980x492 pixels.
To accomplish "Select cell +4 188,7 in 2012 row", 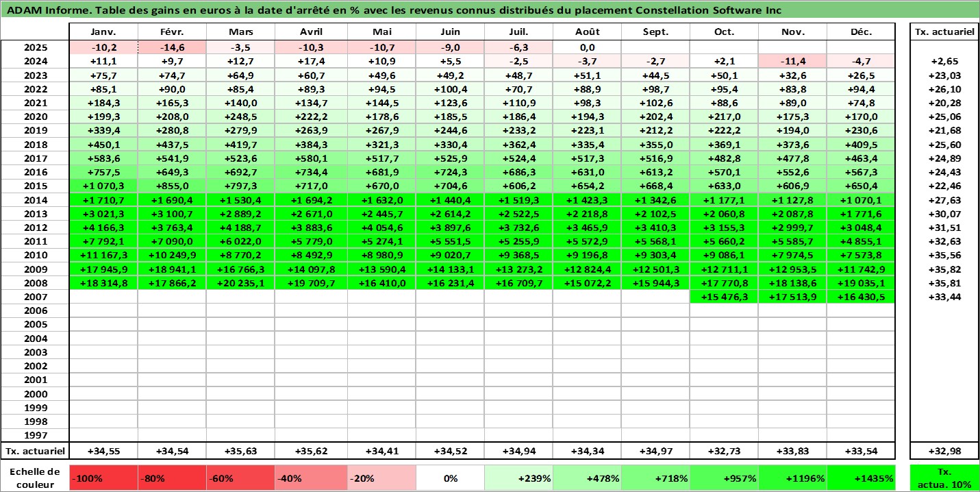I will tap(240, 227).
